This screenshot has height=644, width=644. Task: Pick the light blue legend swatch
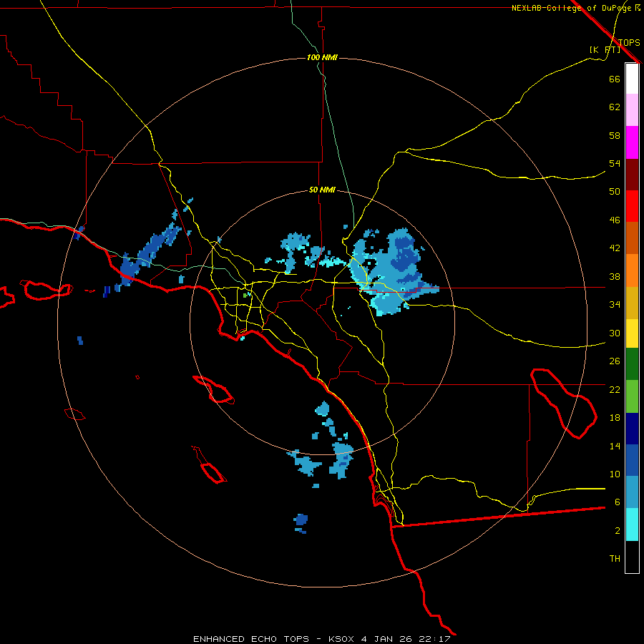[632, 492]
